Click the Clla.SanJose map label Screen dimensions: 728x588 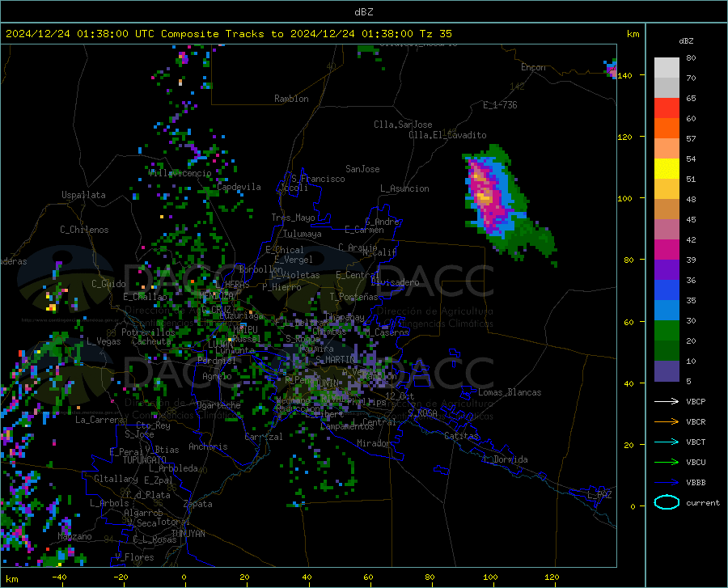pyautogui.click(x=403, y=125)
